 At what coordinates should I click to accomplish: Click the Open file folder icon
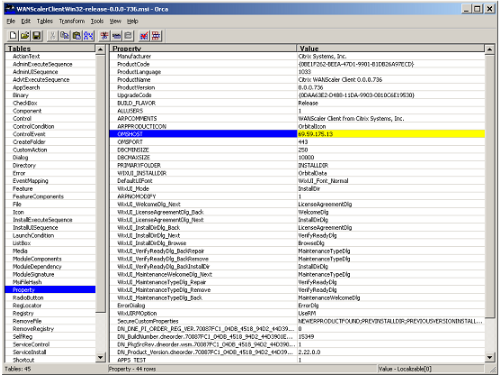pos(25,36)
